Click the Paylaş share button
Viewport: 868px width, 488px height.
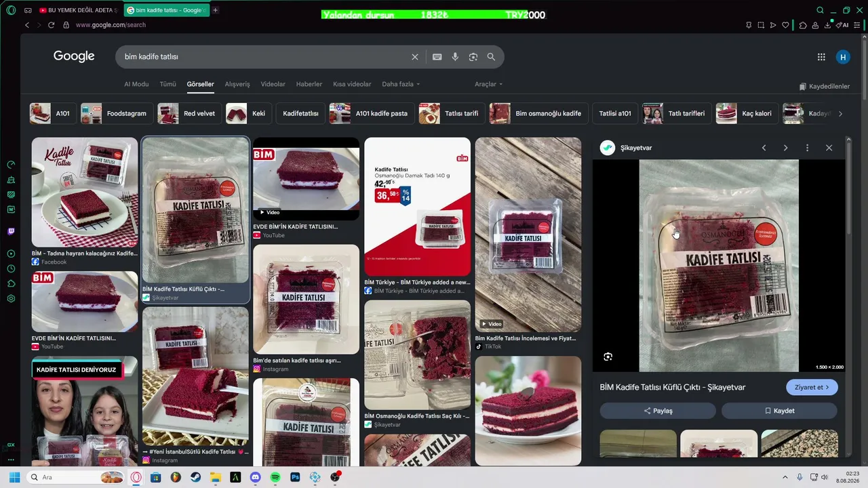(658, 411)
